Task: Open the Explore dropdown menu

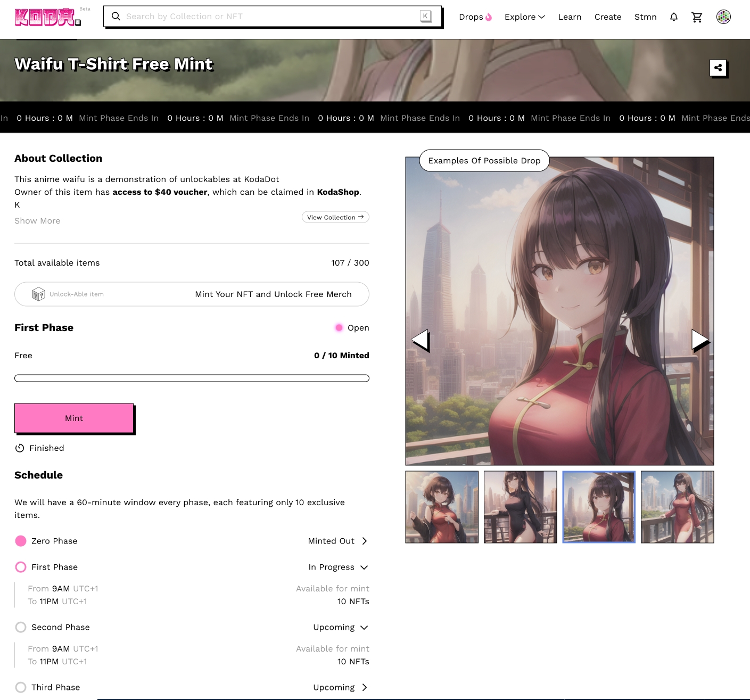Action: tap(524, 17)
